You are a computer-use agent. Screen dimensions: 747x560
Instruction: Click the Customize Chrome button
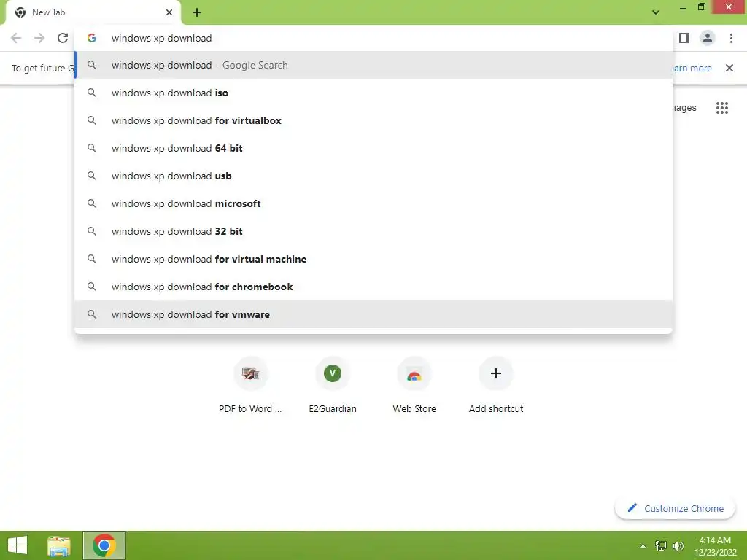pos(675,508)
